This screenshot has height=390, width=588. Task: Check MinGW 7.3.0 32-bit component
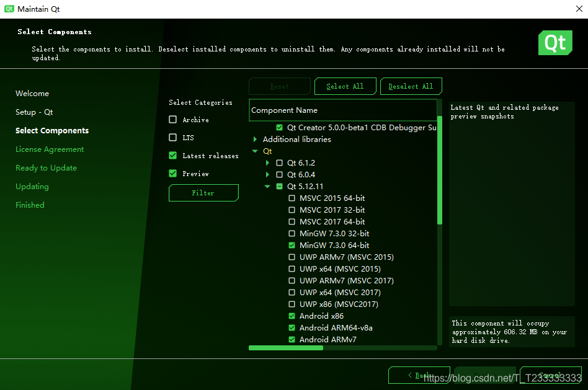pyautogui.click(x=292, y=234)
